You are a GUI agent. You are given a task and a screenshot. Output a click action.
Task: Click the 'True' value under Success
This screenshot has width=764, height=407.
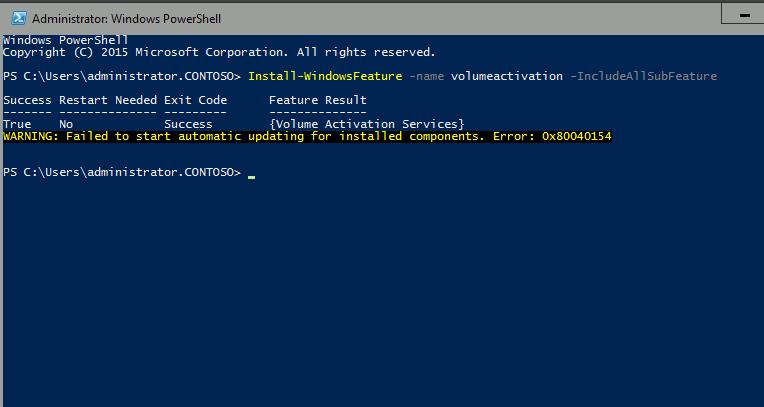[17, 124]
